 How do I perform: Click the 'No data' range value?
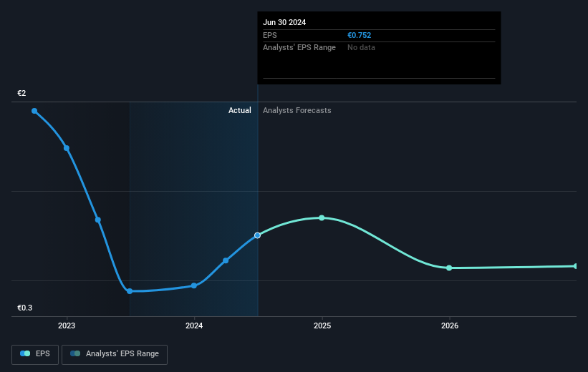pyautogui.click(x=361, y=48)
